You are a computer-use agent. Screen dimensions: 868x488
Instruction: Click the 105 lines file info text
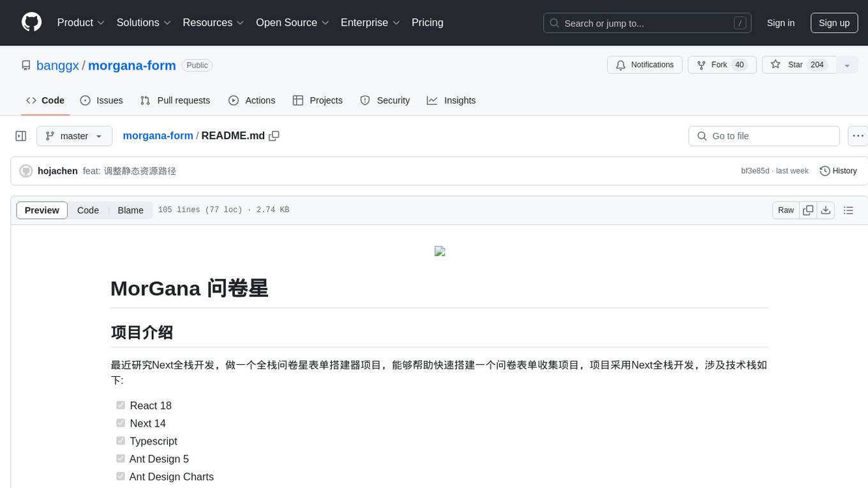(223, 210)
